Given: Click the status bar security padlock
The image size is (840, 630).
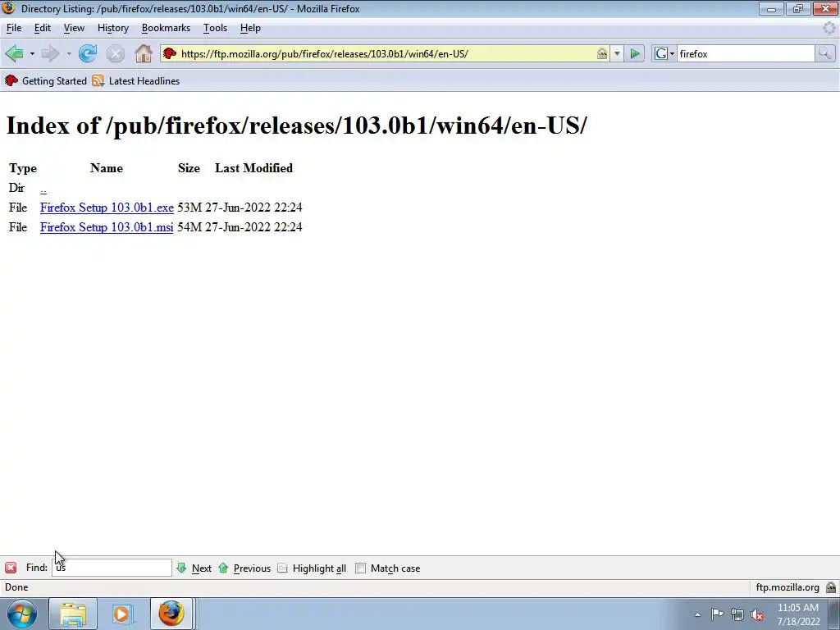Looking at the screenshot, I should pyautogui.click(x=831, y=587).
